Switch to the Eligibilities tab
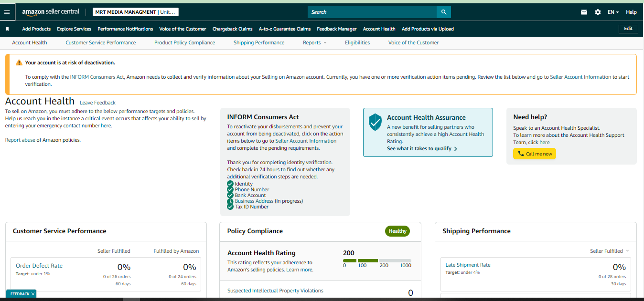Screen dimensions: 644x301 pyautogui.click(x=357, y=42)
